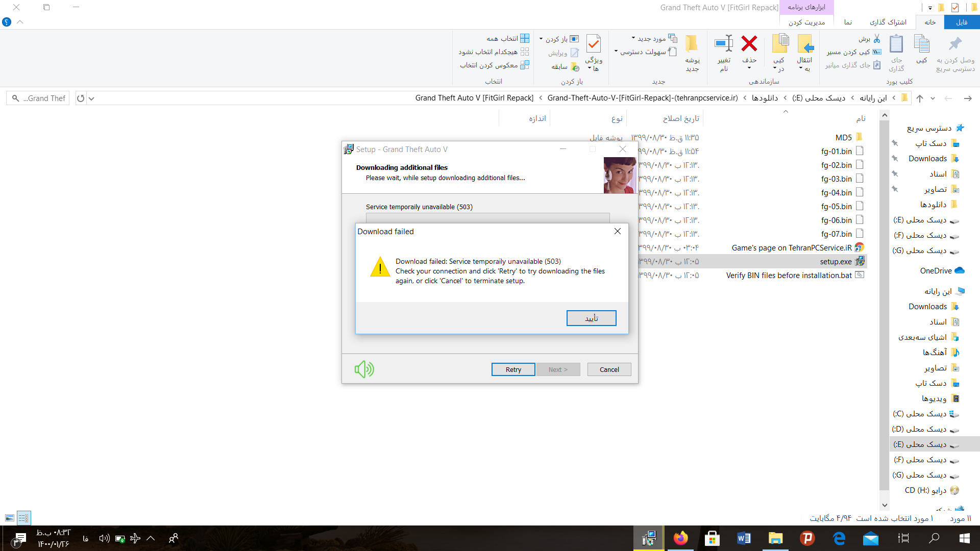Open the sharing (اشتراک گذاری) ribbon tab
Viewport: 980px width, 551px height.
click(x=888, y=22)
